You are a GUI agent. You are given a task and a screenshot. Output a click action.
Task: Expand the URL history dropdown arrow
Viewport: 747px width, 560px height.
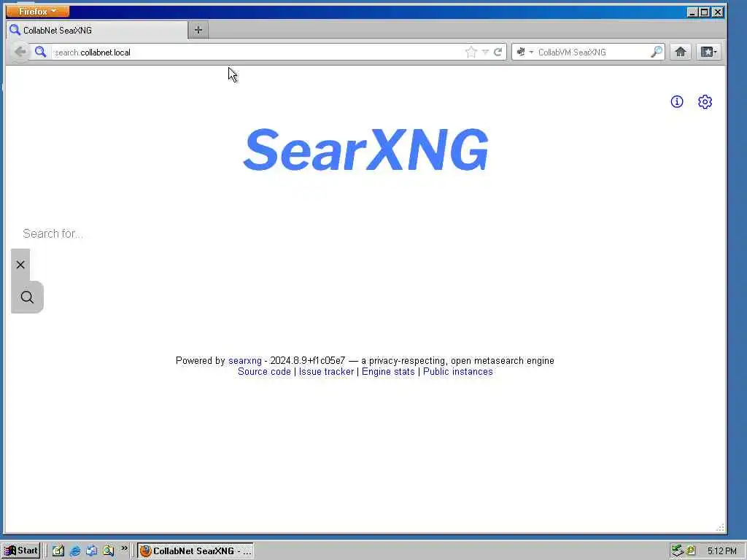(x=485, y=52)
